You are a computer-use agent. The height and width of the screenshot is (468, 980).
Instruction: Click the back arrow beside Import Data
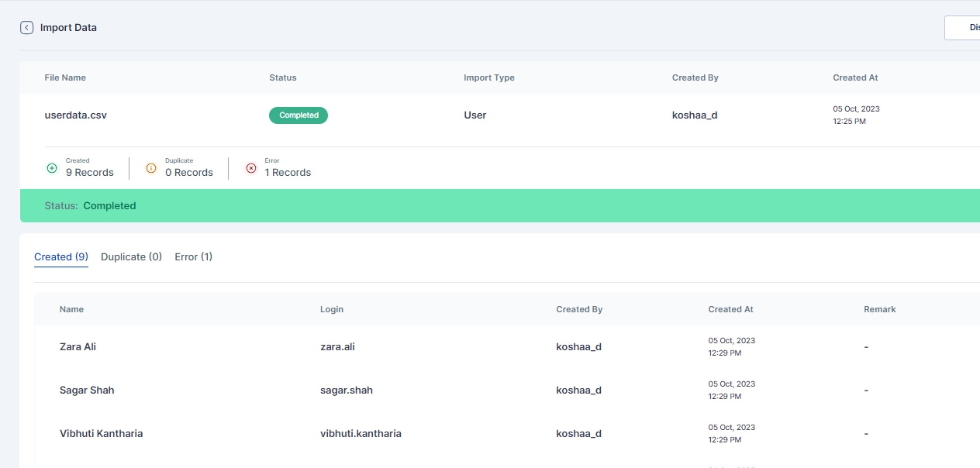26,27
